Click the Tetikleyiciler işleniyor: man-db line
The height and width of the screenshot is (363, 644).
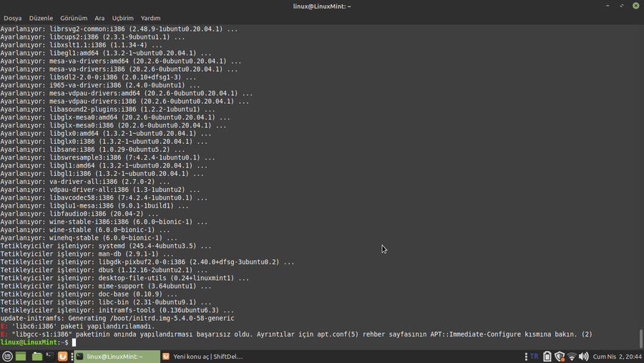(x=87, y=253)
